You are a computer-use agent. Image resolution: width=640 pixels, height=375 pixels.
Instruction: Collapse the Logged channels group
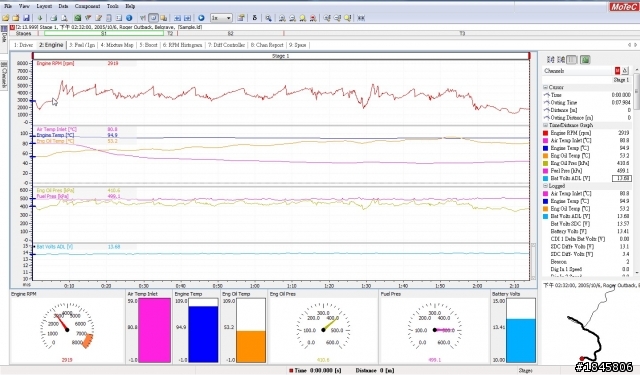[545, 186]
